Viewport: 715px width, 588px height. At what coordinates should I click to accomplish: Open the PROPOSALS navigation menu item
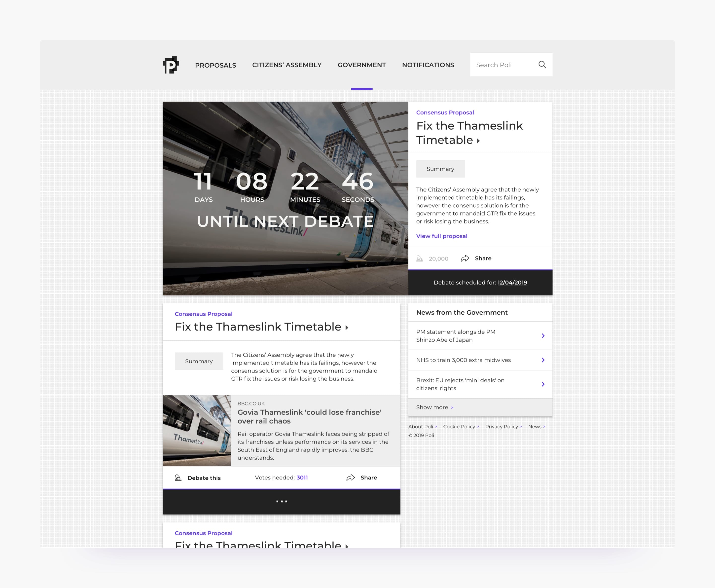pyautogui.click(x=215, y=65)
